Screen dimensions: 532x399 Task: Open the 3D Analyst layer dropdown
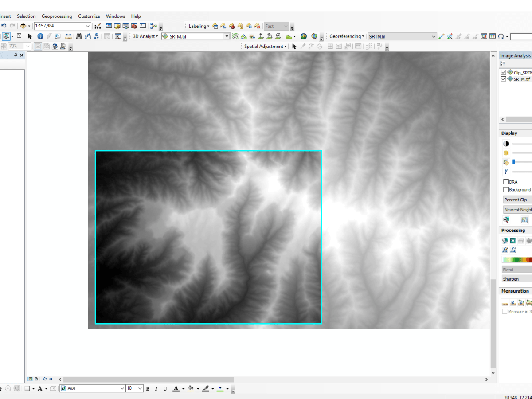[226, 36]
